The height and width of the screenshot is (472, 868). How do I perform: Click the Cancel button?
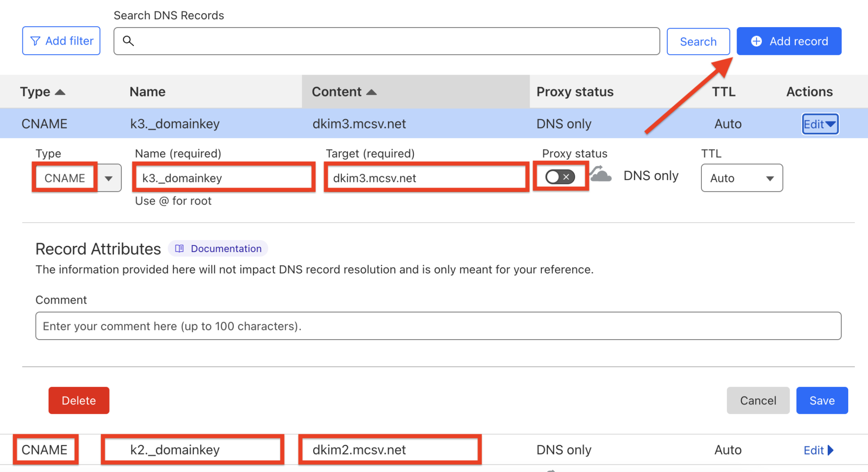pyautogui.click(x=758, y=400)
